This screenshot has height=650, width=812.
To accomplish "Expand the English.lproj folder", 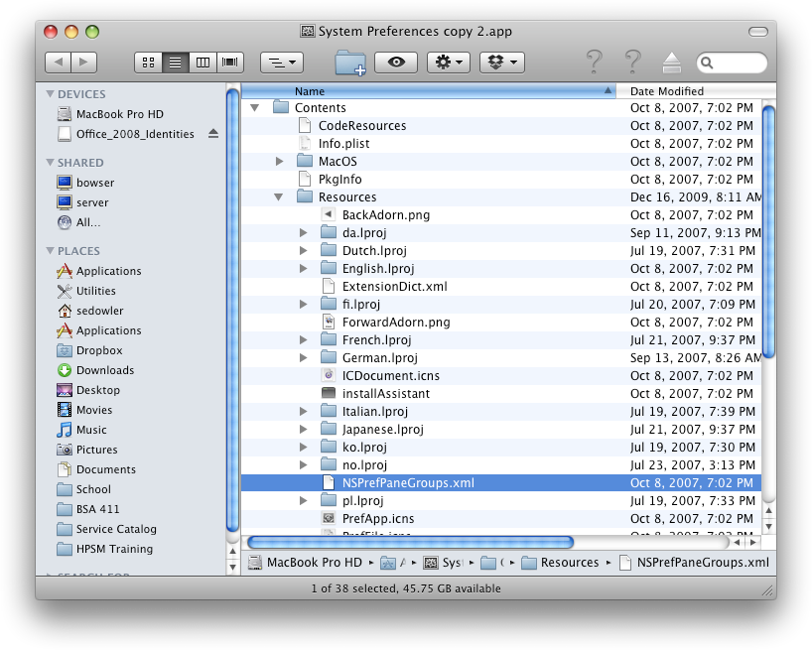I will point(304,269).
